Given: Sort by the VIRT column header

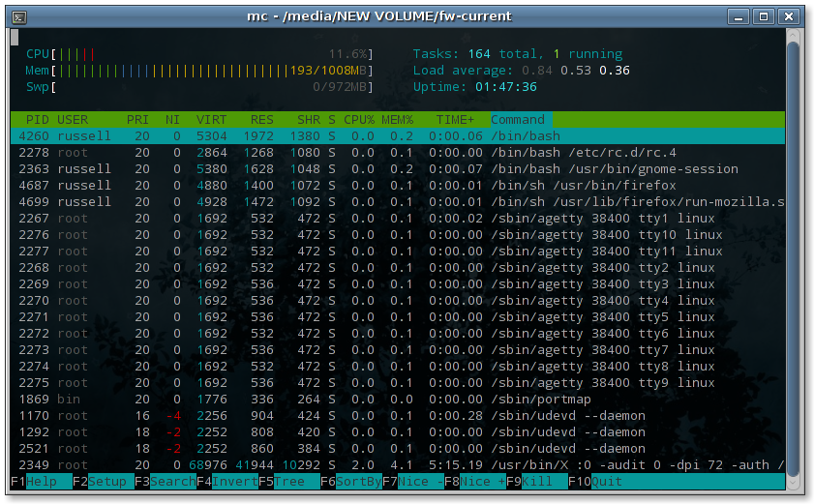Looking at the screenshot, I should (x=211, y=120).
